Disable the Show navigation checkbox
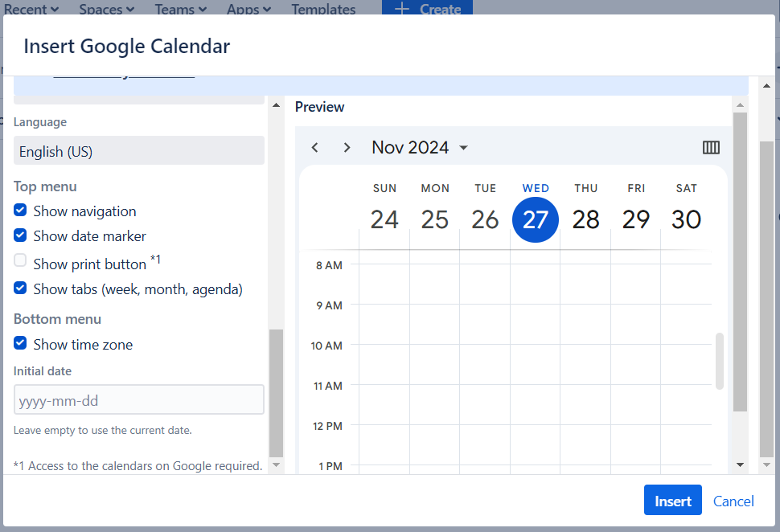The height and width of the screenshot is (532, 780). 19,211
